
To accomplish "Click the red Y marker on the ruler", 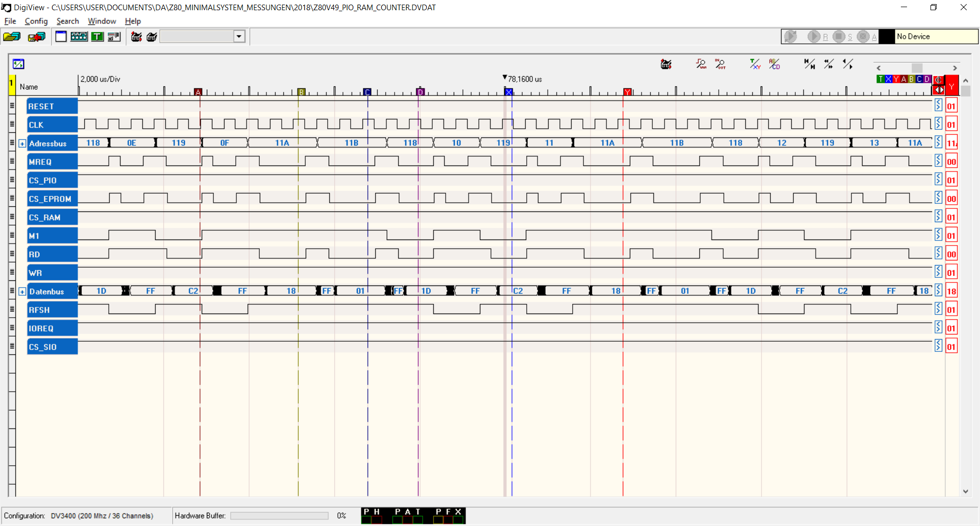I will point(627,92).
